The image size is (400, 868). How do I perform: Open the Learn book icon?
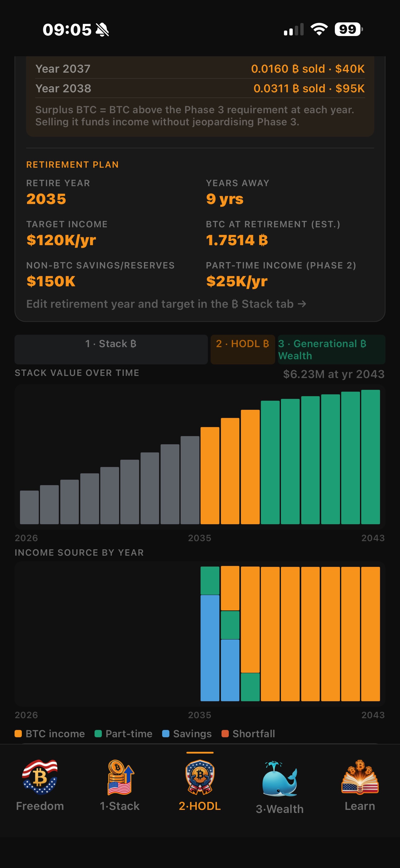coord(360,778)
